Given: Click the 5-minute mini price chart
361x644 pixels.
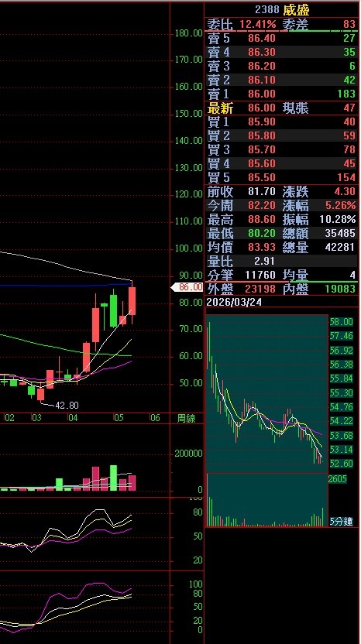Looking at the screenshot, I should pos(266,394).
